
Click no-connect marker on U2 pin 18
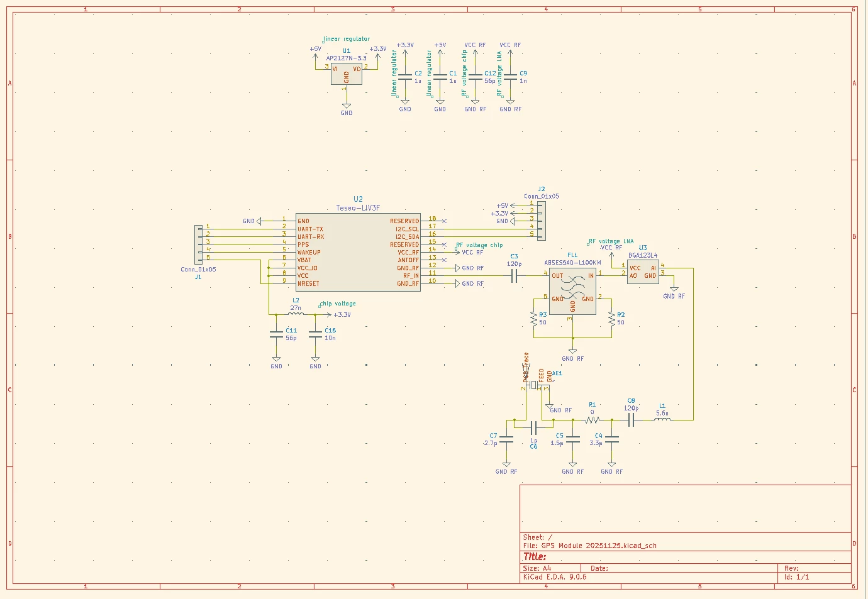444,221
